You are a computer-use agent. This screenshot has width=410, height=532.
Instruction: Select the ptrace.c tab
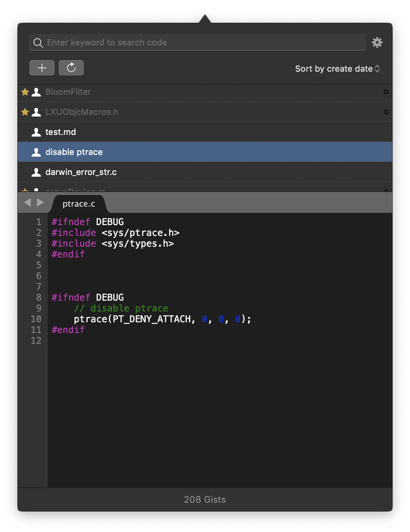[x=79, y=204]
